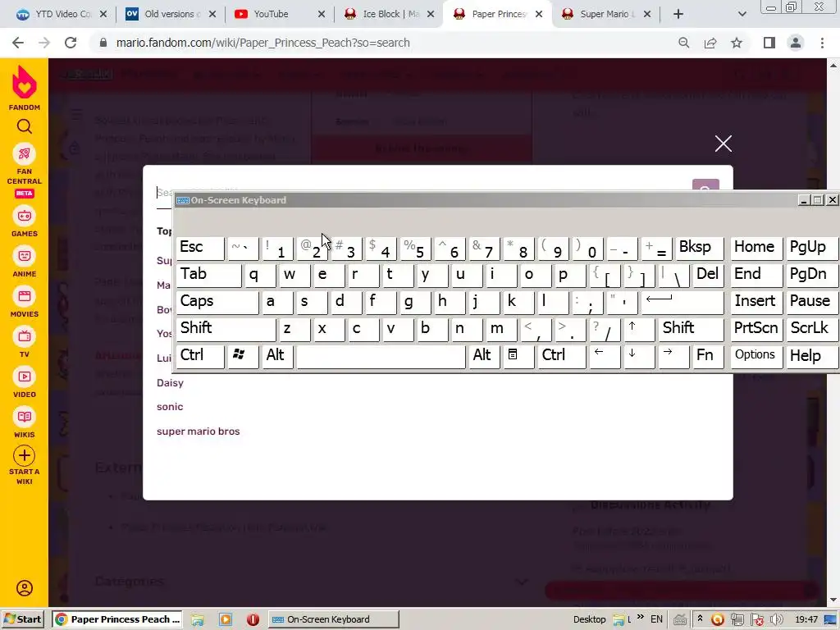Share this page via the share icon
This screenshot has height=630, width=840.
point(710,43)
